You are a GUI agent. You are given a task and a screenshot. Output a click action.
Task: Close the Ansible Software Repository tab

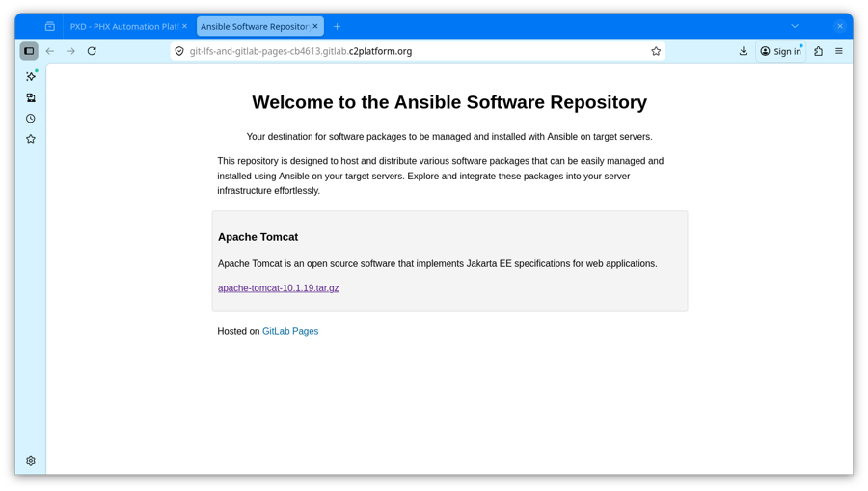(315, 26)
